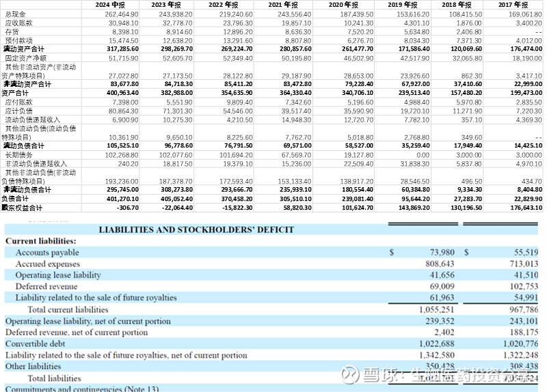The width and height of the screenshot is (547, 392).
Task: Click the 'Total liabilities' line label
Action: (55, 378)
